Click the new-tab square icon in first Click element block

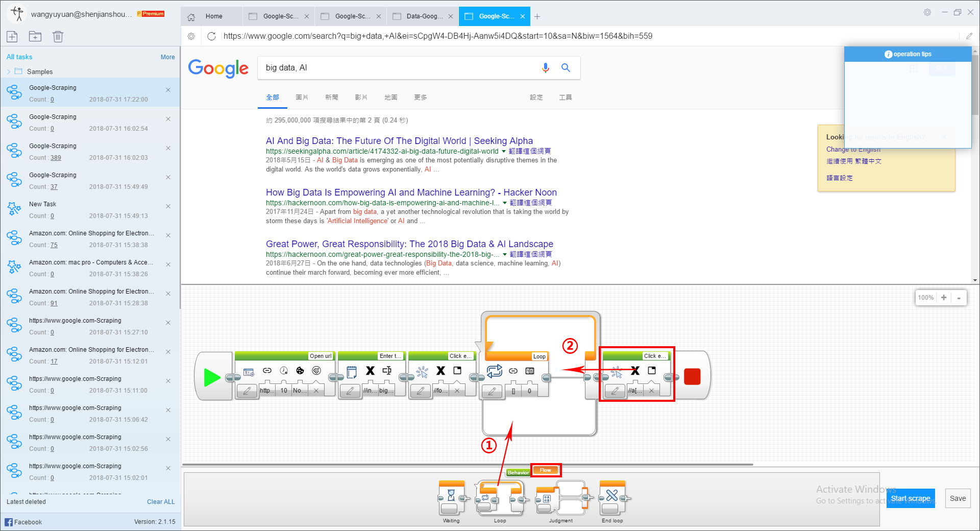coord(457,370)
